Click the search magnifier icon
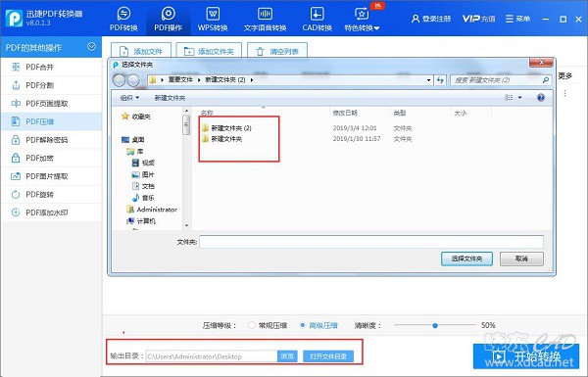 pos(546,80)
